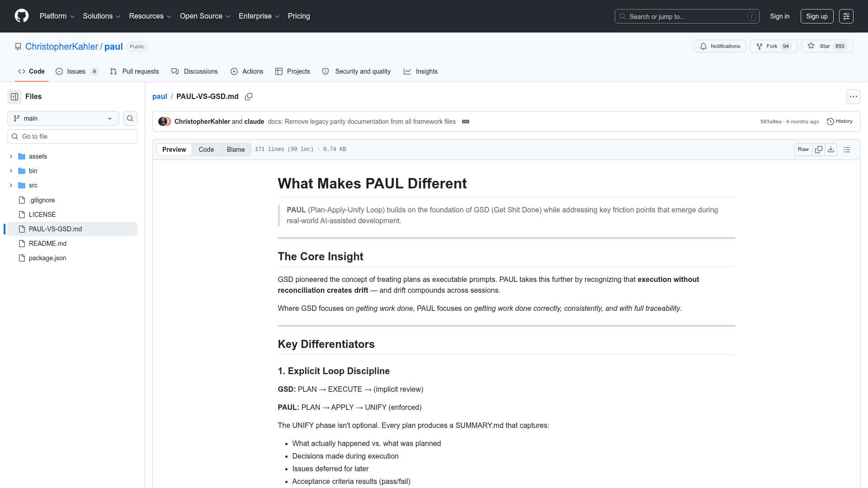Star the paul repository
The image size is (868, 488).
pos(827,46)
